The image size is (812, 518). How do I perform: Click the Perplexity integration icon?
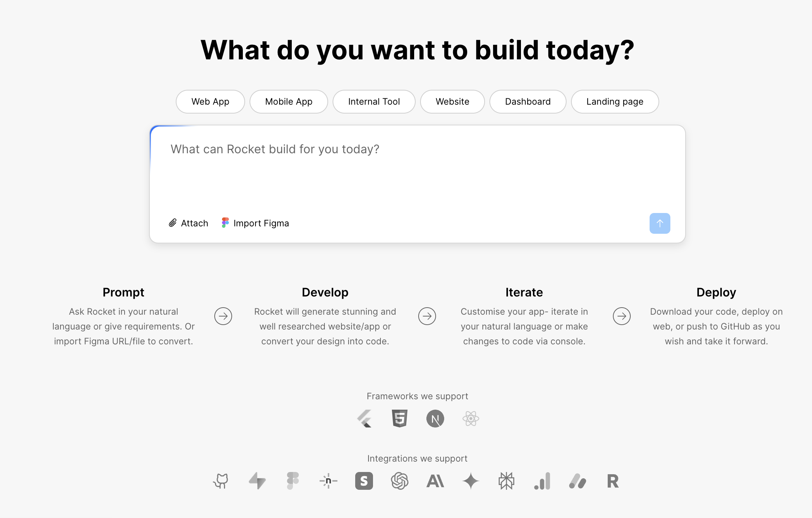tap(506, 481)
